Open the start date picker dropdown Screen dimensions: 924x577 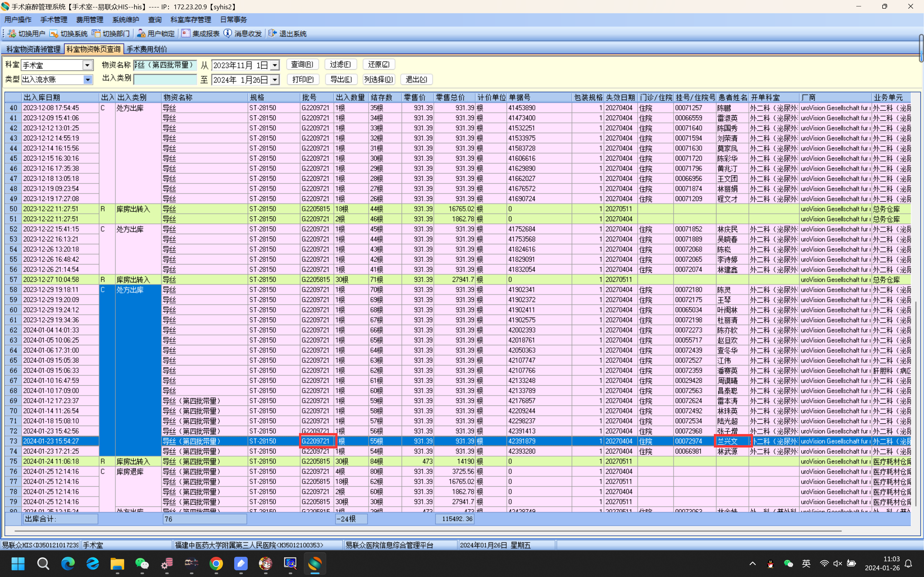pos(275,65)
